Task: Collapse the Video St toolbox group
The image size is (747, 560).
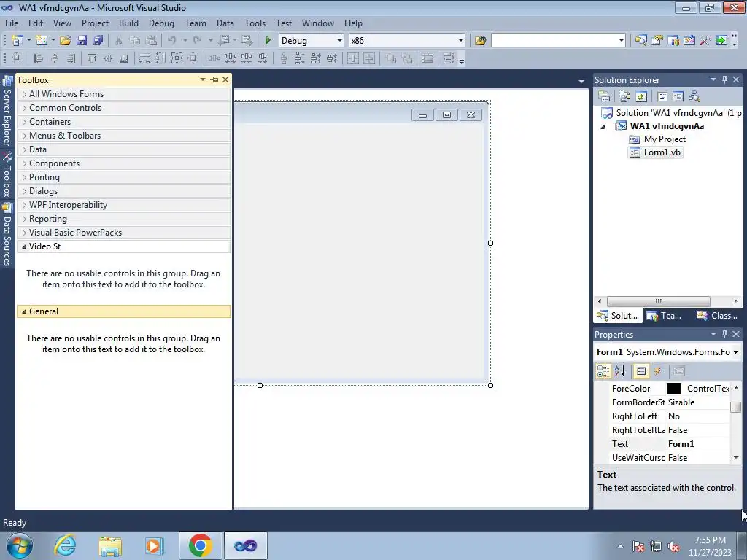Action: [24, 246]
